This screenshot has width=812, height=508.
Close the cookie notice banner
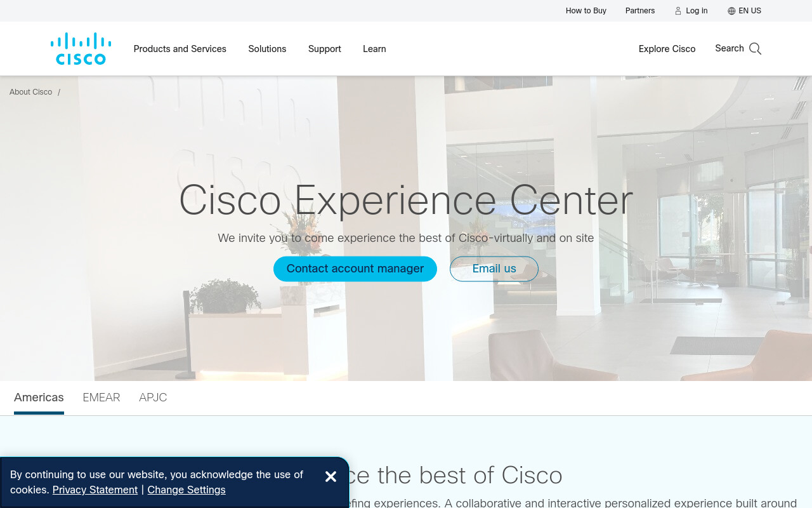coord(331,477)
